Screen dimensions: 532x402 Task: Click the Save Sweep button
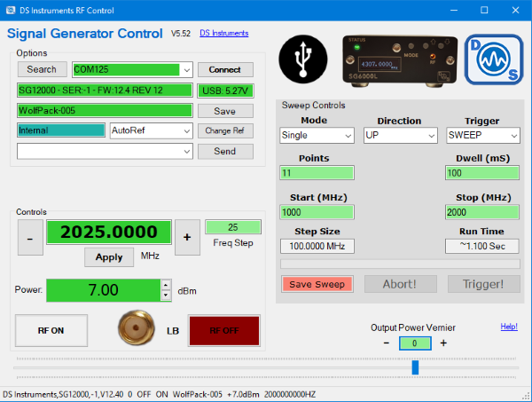point(317,284)
